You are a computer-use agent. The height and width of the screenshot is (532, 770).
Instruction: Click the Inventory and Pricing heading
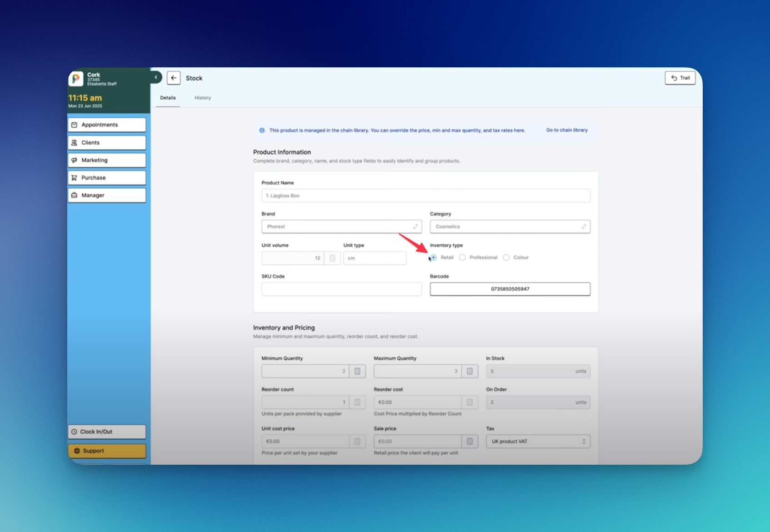(x=284, y=328)
